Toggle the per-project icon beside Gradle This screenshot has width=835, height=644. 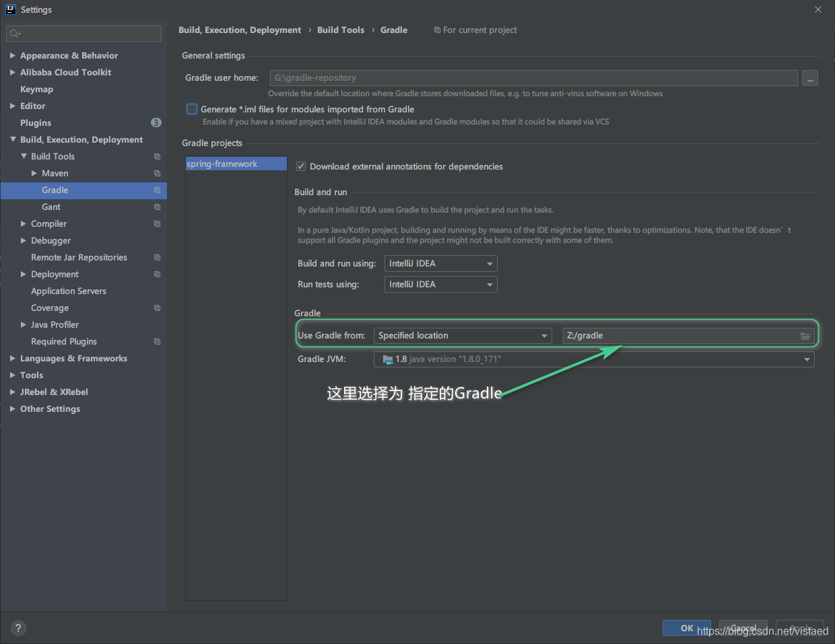pyautogui.click(x=156, y=190)
